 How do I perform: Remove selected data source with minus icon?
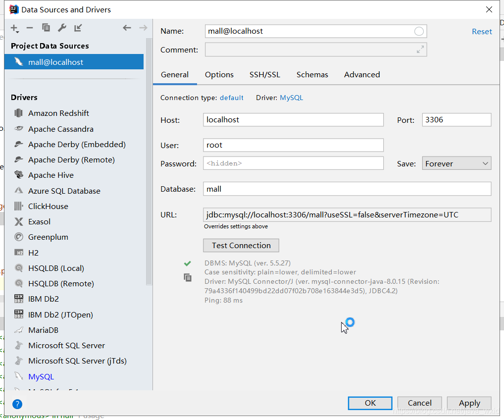(x=30, y=28)
